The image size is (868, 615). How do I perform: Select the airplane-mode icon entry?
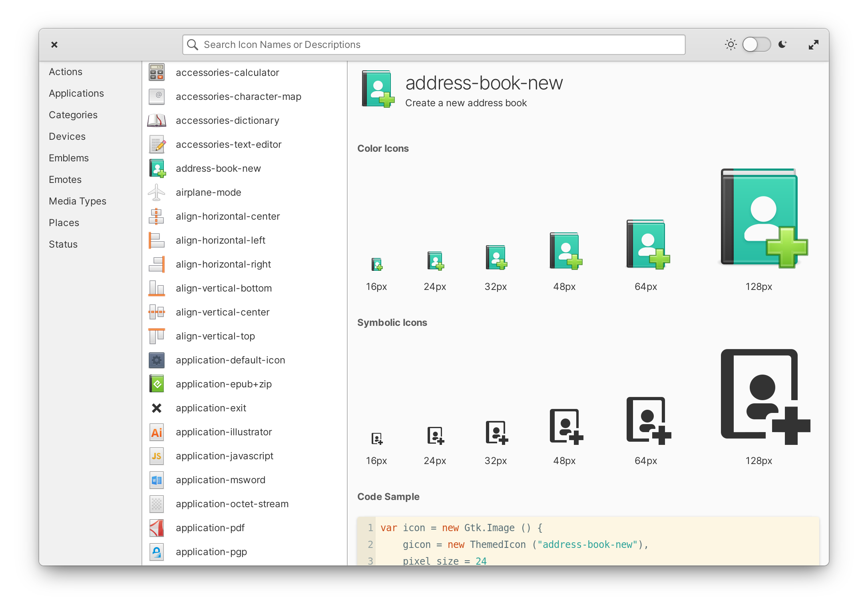[x=208, y=192]
